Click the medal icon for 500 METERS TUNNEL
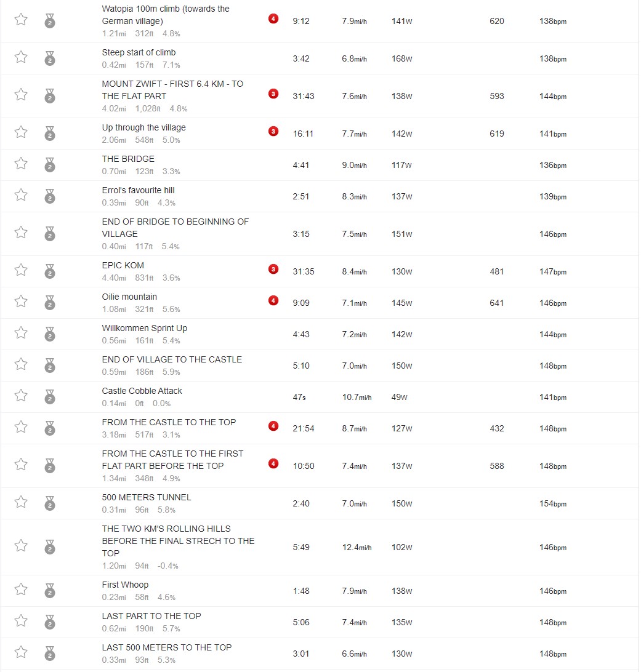Screen dimensions: 641x672 click(x=50, y=503)
